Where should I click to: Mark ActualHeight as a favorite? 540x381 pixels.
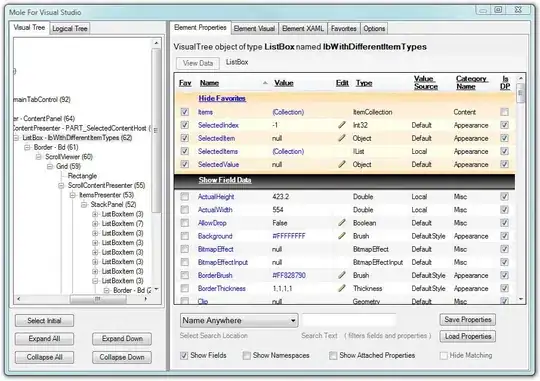click(185, 197)
